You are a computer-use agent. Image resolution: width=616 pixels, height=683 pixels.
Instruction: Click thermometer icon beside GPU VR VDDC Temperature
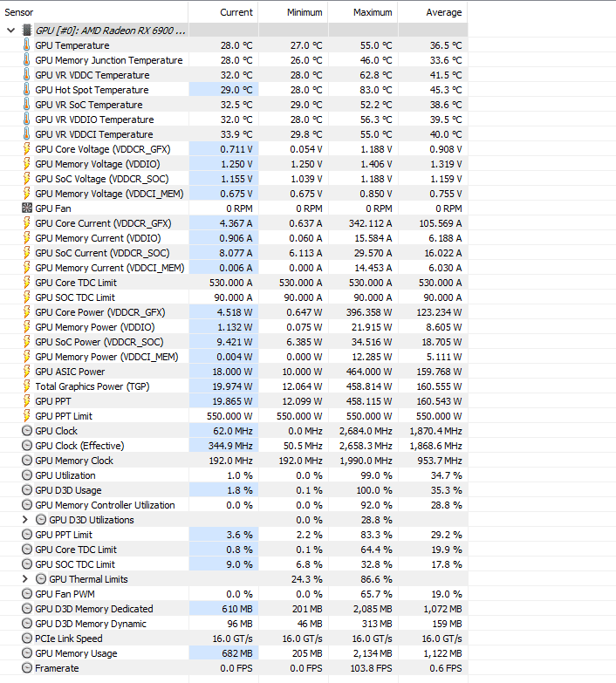pyautogui.click(x=26, y=74)
